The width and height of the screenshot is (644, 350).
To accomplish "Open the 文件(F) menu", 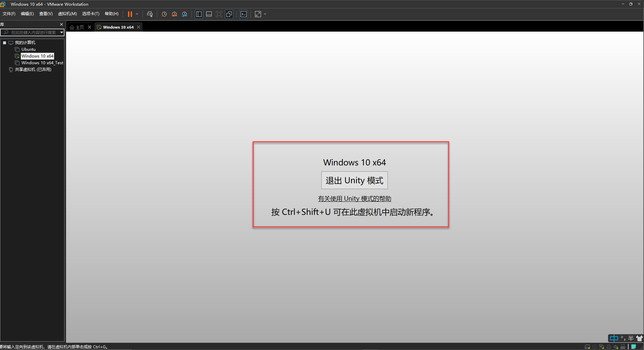I will (x=9, y=14).
